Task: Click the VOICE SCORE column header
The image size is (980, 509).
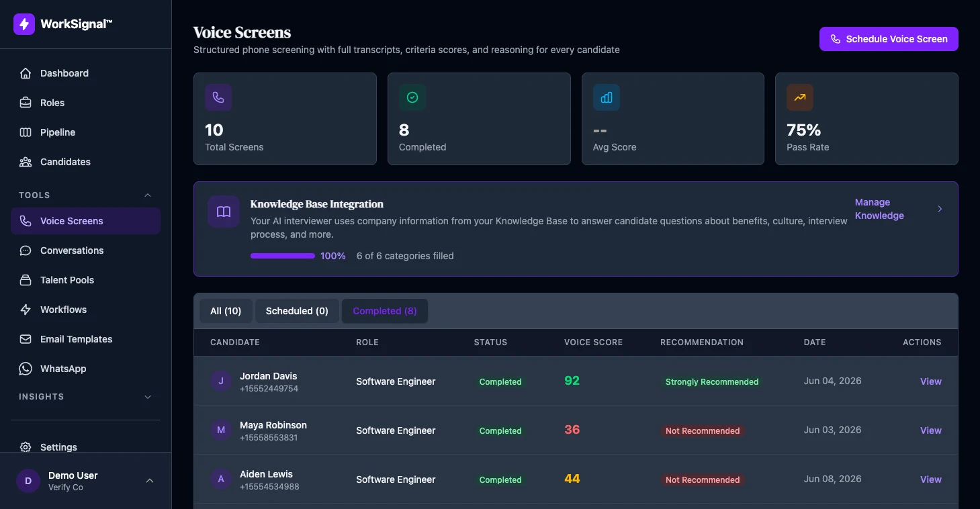Action: click(593, 342)
